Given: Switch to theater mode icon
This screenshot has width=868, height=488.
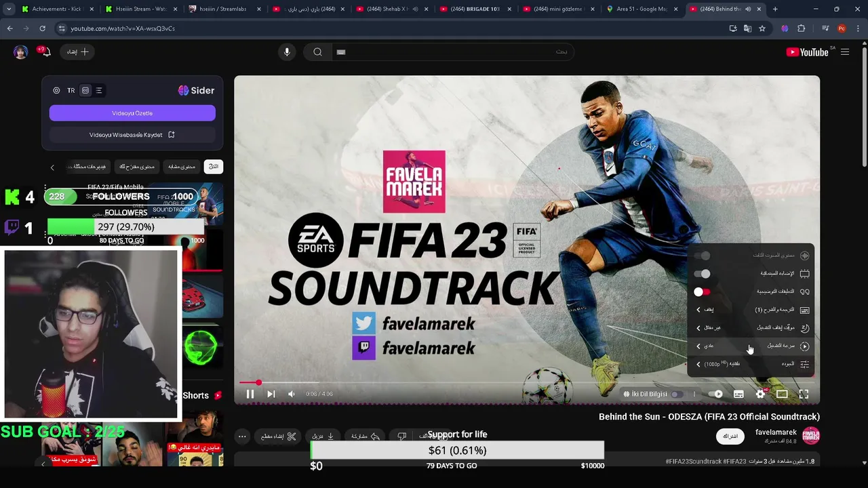Looking at the screenshot, I should coord(782,394).
